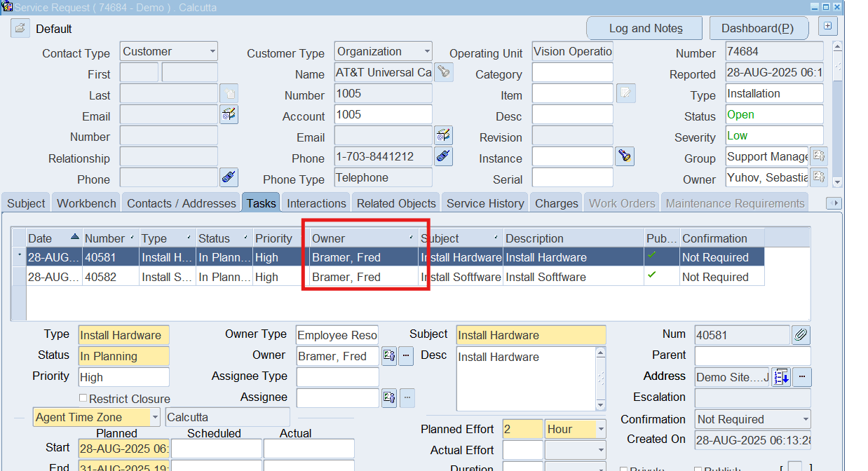The height and width of the screenshot is (471, 868).
Task: Click the Install Softfware description cell
Action: (574, 277)
